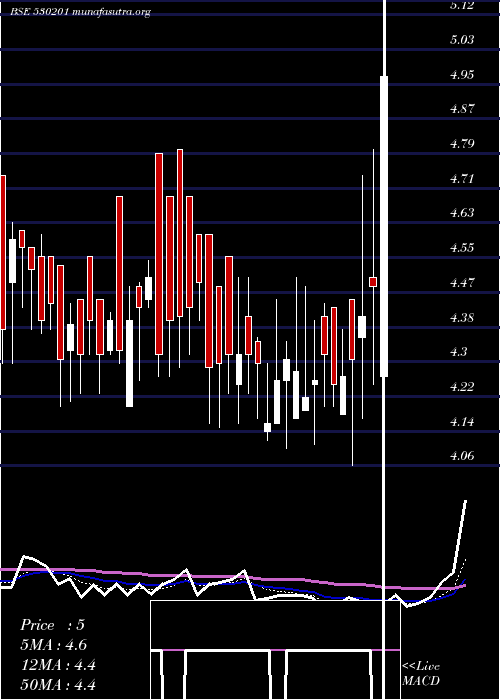Image resolution: width=500 pixels, height=700 pixels.
Task: Click the small red candle near 4.47
Action: click(373, 282)
